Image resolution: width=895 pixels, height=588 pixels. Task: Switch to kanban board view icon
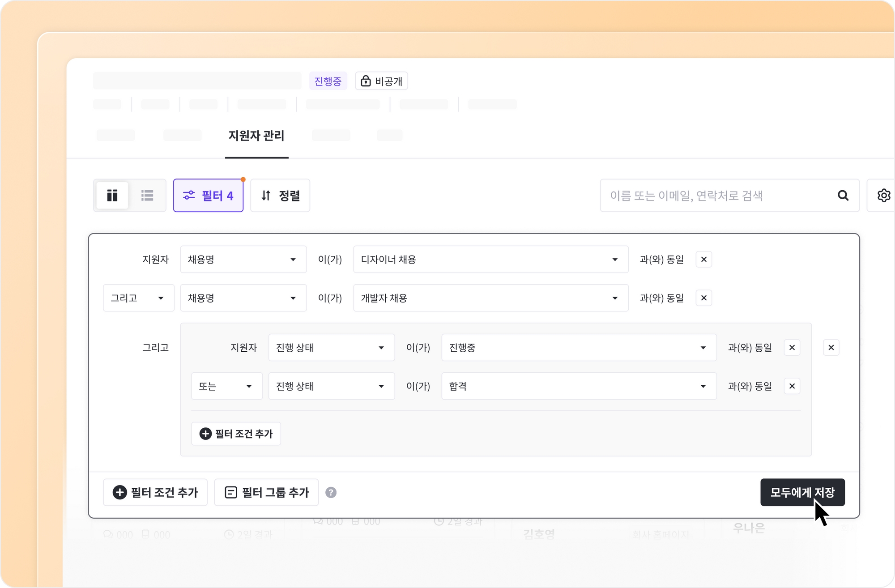pyautogui.click(x=112, y=196)
